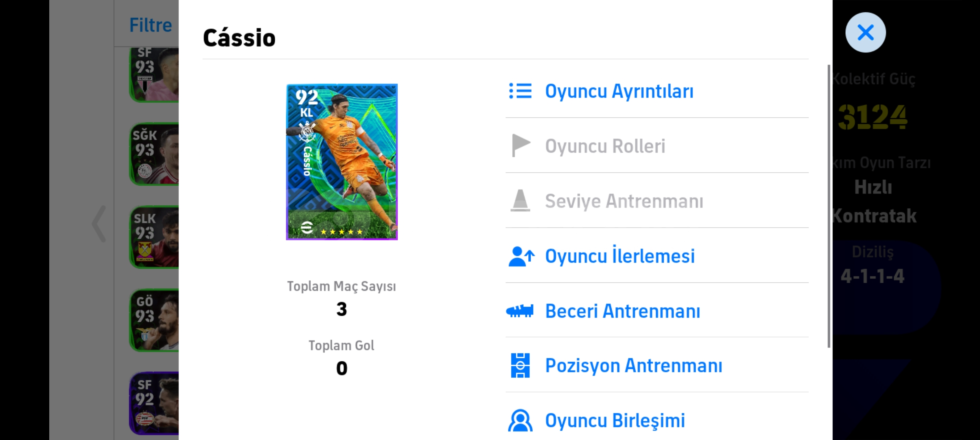Select the SLK 93 player card

[154, 237]
